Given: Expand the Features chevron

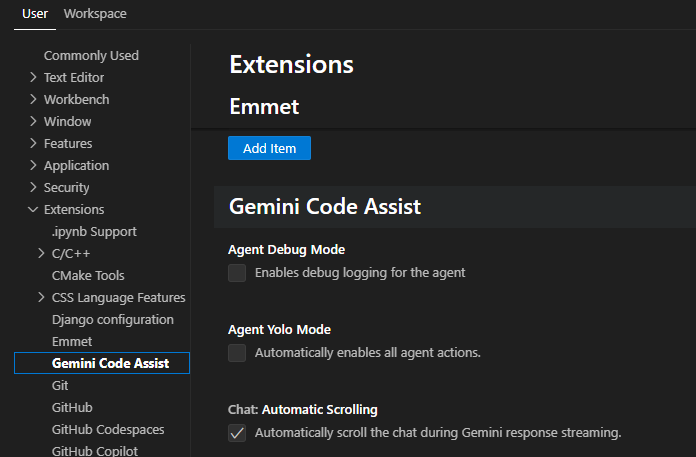Looking at the screenshot, I should click(33, 143).
